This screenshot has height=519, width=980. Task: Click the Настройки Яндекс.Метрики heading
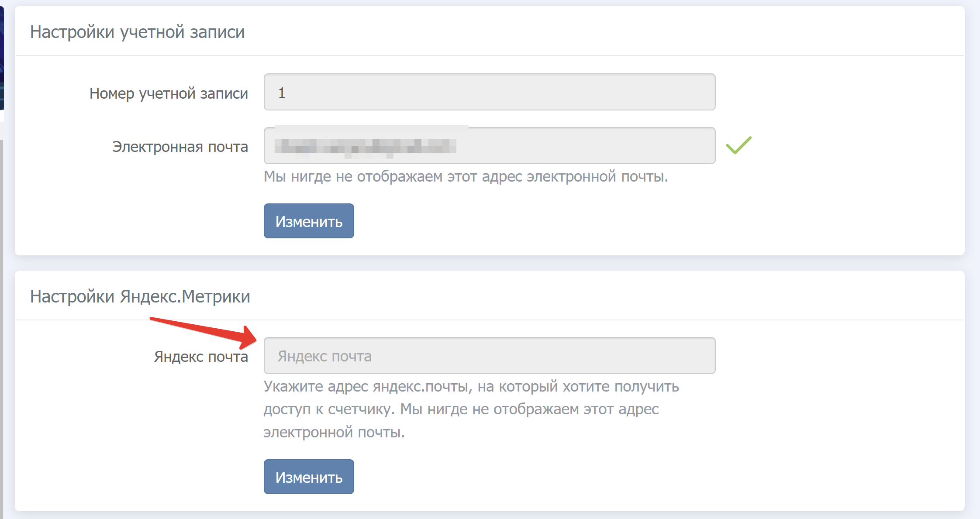tap(140, 296)
